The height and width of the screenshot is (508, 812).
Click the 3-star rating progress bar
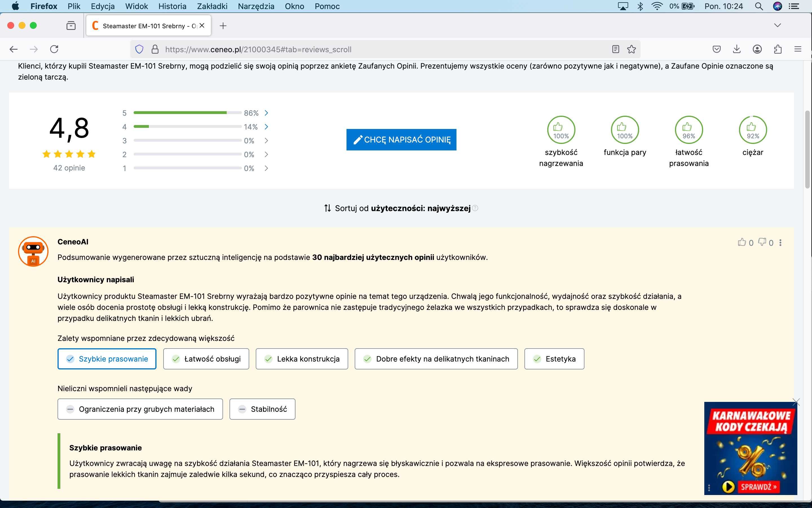[187, 140]
